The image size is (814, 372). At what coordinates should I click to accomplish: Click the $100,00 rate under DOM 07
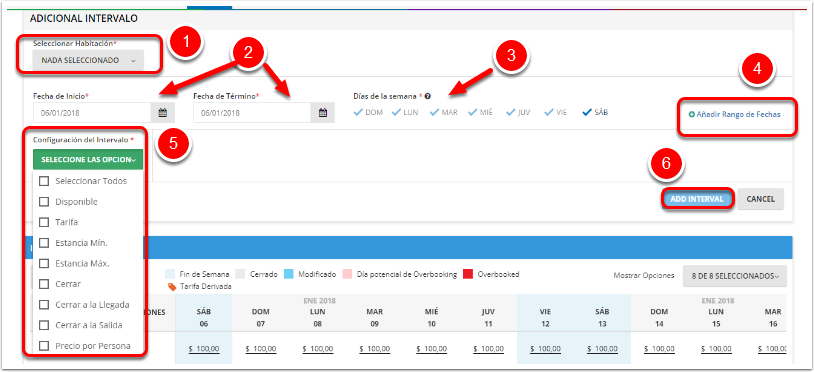coord(261,349)
